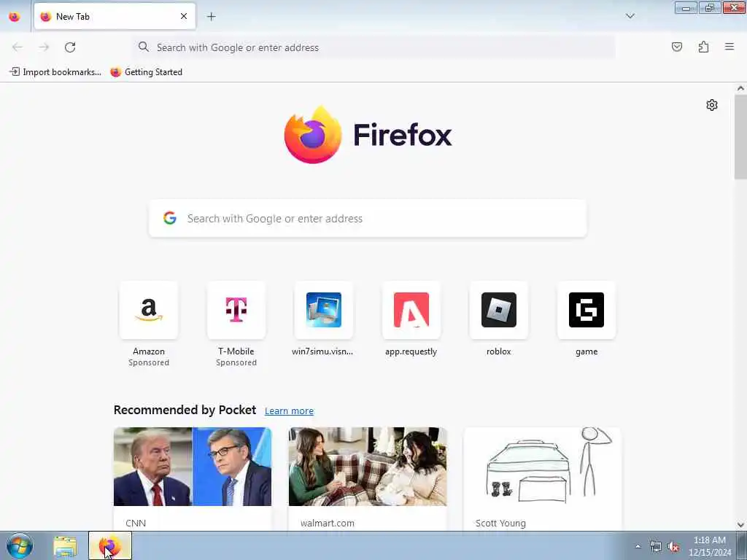Open new tab personalize gear icon
747x560 pixels.
pyautogui.click(x=712, y=105)
